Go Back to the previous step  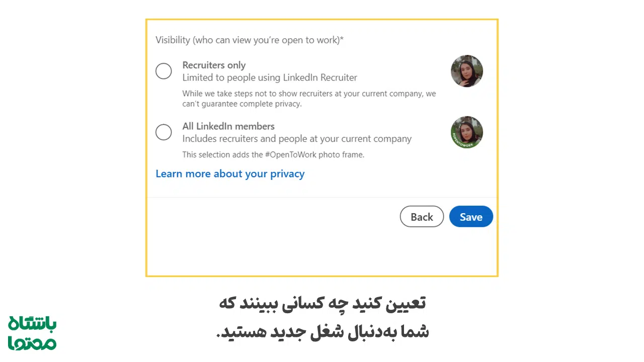[x=421, y=217]
